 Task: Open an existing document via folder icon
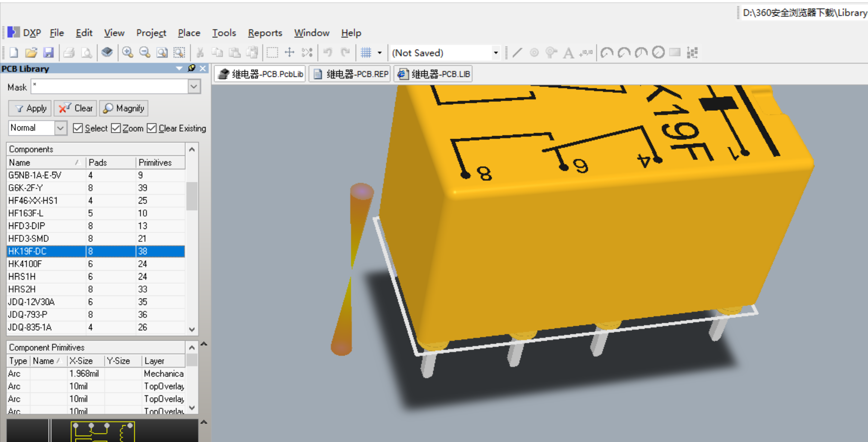click(x=31, y=53)
